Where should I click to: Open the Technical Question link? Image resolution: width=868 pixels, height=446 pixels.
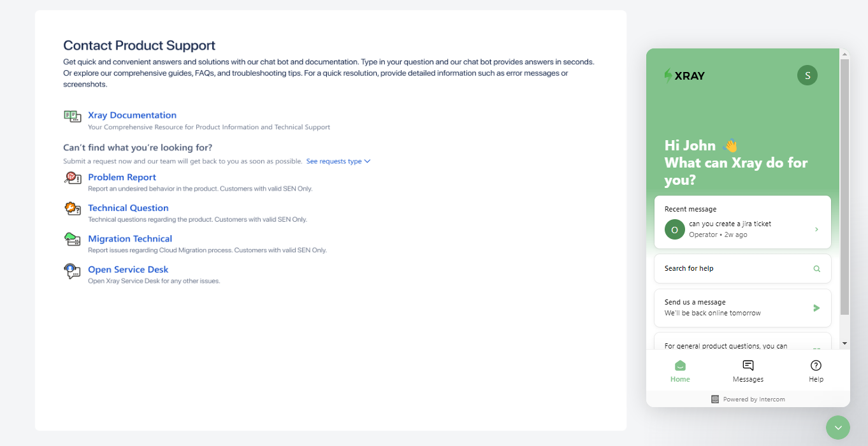[128, 208]
